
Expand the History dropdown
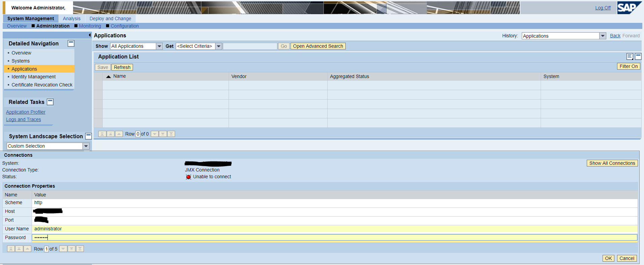click(603, 36)
